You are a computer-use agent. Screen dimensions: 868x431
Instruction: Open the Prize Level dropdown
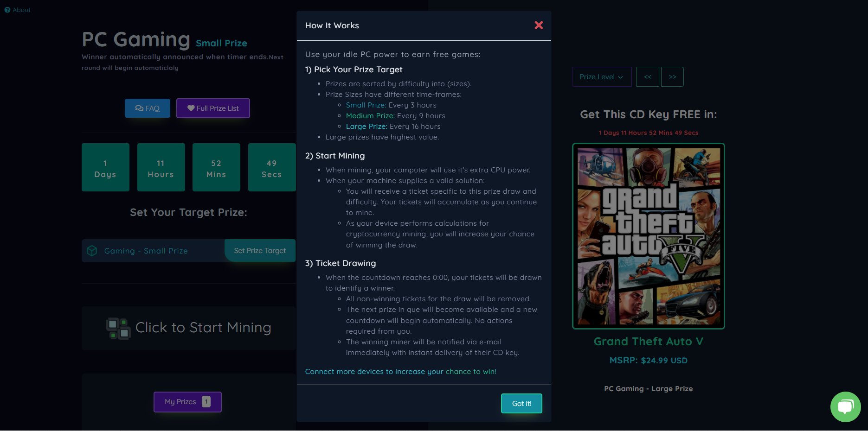click(601, 76)
